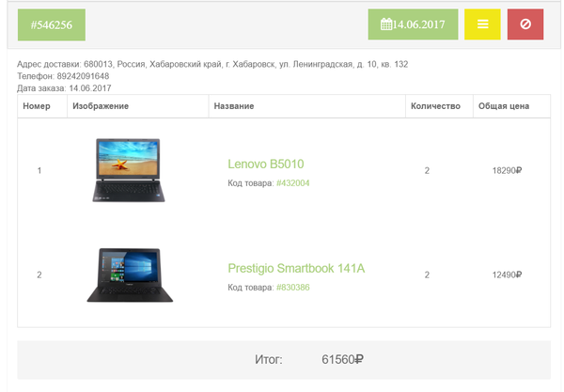Viewport: 564px width, 392px height.
Task: Click the Изображение column header
Action: pyautogui.click(x=101, y=106)
